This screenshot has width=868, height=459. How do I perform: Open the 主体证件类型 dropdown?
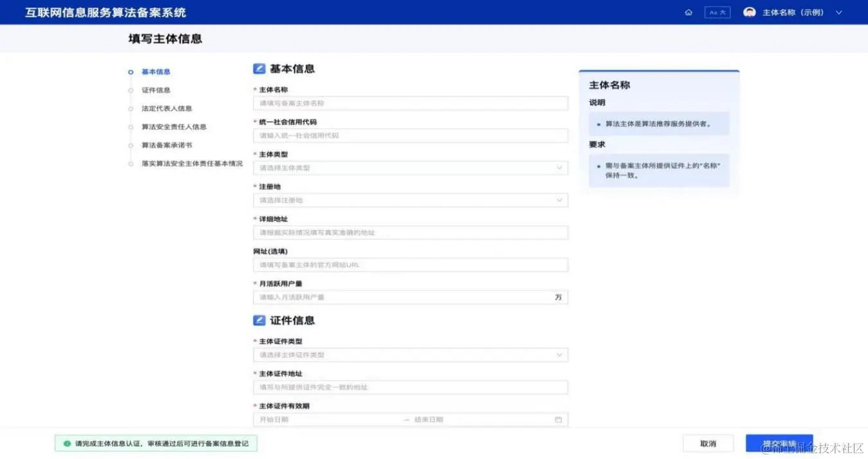(x=411, y=354)
